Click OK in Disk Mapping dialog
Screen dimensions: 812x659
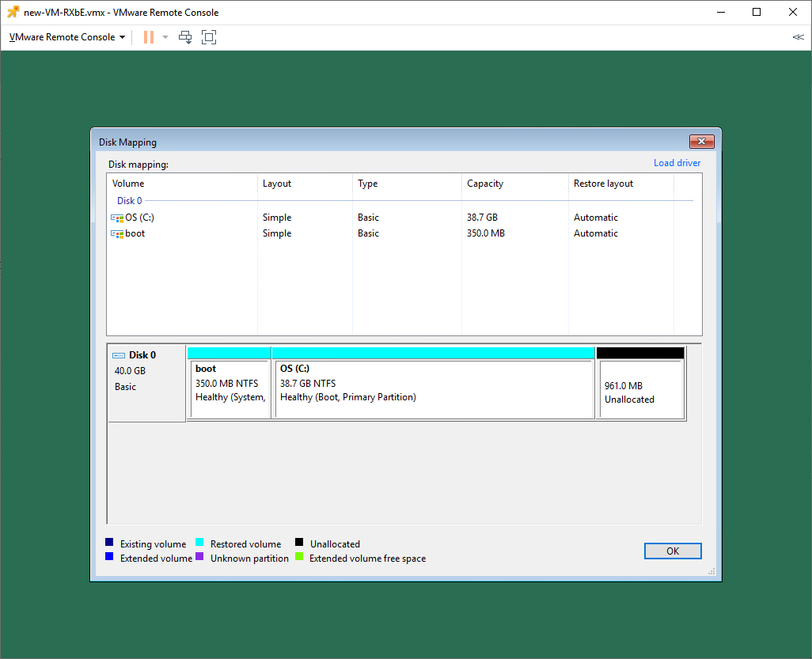tap(673, 551)
